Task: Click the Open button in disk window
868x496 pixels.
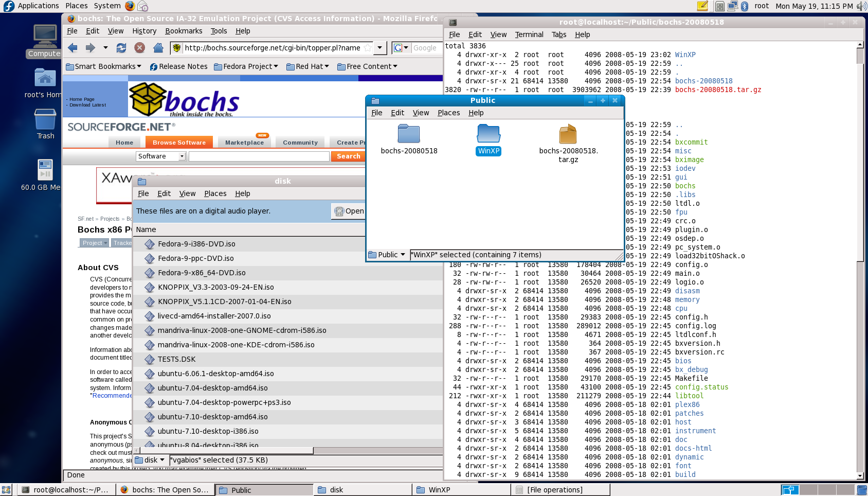Action: click(349, 211)
